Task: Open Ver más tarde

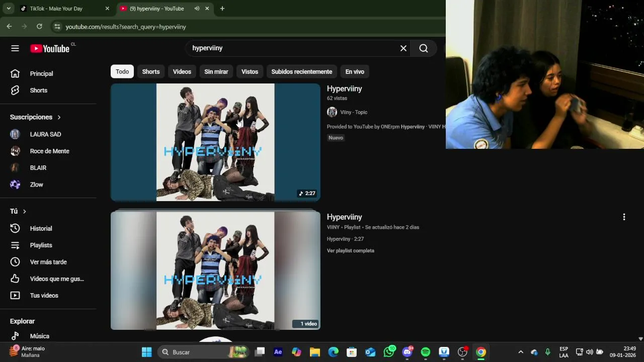Action: (48, 262)
